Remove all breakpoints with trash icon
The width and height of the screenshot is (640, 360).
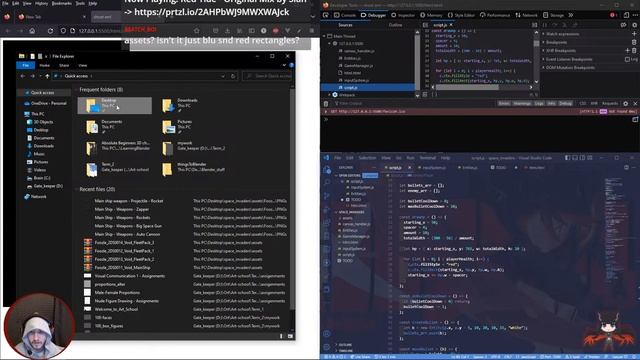coord(634,42)
